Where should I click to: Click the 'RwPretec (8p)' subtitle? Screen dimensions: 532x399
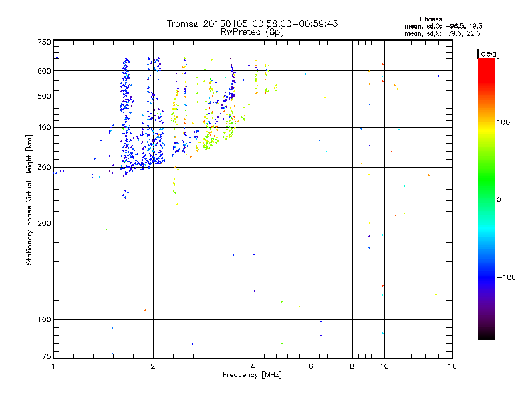click(252, 32)
